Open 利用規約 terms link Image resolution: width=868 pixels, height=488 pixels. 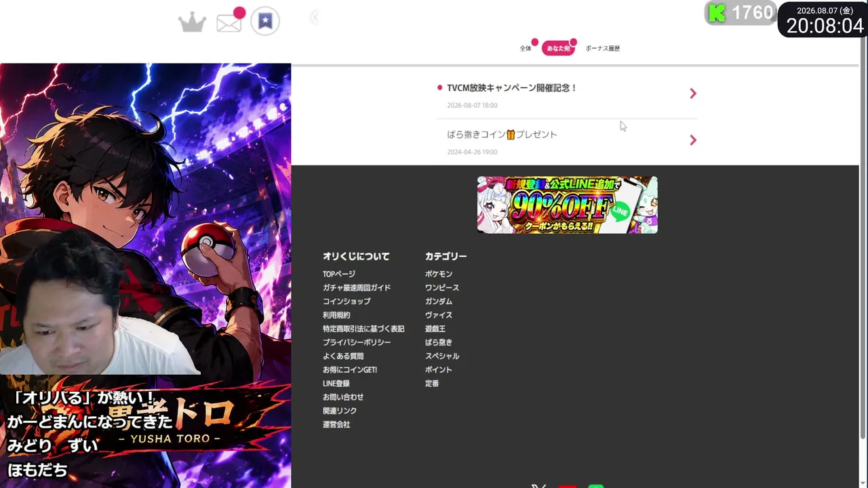point(336,315)
